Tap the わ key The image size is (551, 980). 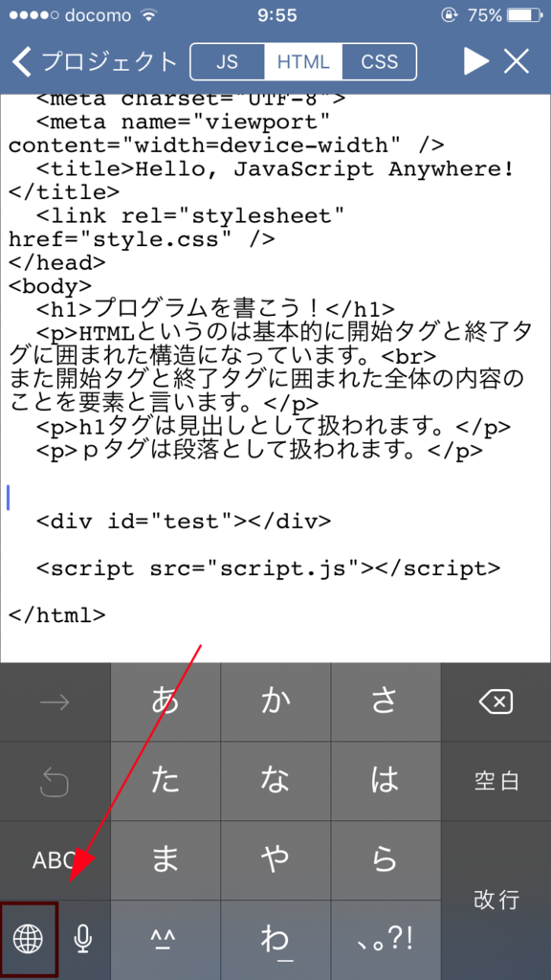(275, 940)
